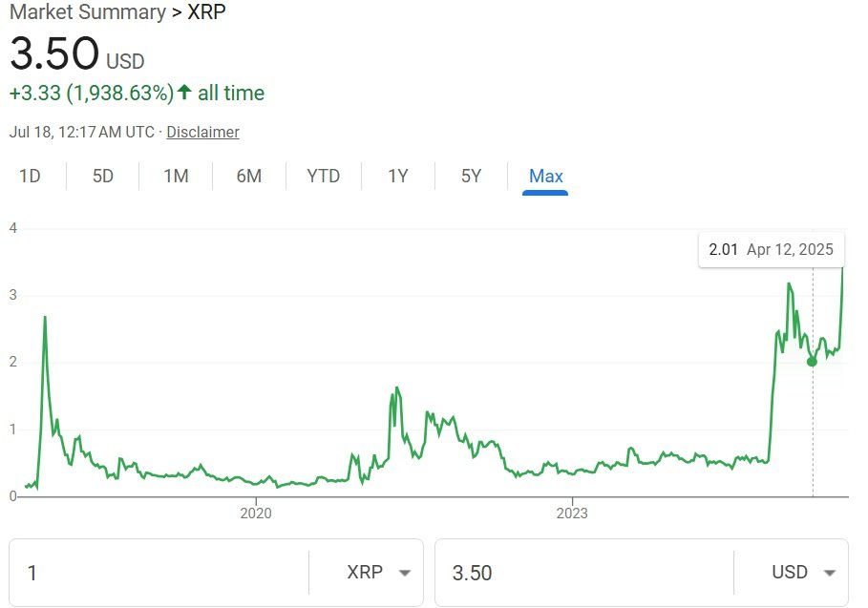This screenshot has width=868, height=608.
Task: Click the currently active Max tab
Action: pos(545,176)
